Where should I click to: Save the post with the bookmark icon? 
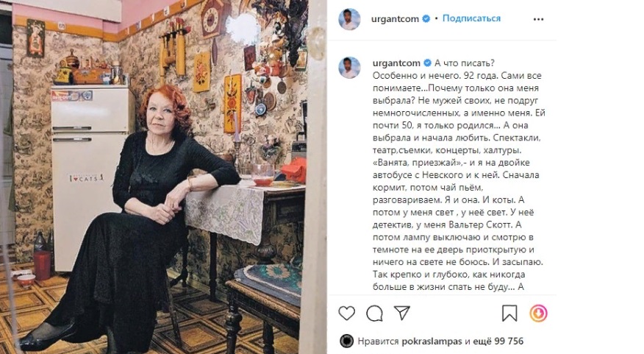509,314
